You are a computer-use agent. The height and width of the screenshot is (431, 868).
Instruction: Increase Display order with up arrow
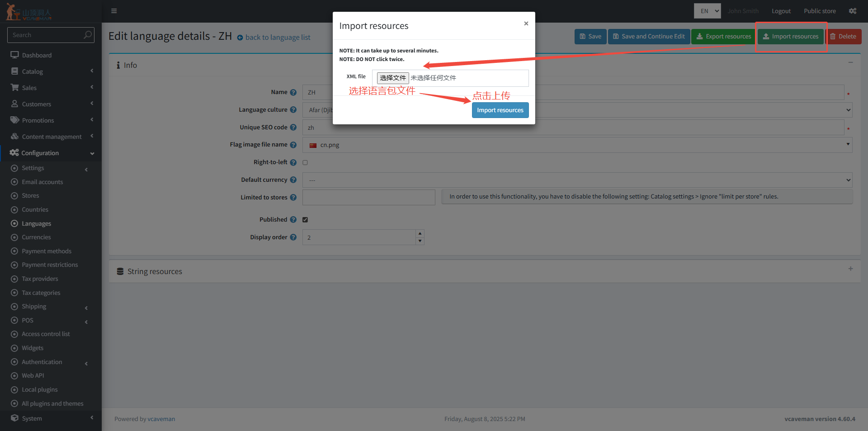pyautogui.click(x=420, y=233)
